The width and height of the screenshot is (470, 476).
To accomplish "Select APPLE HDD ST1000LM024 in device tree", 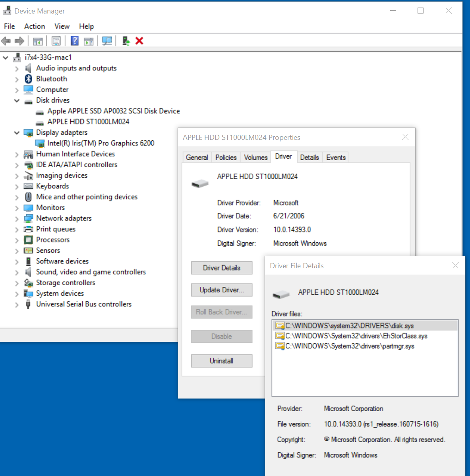I will [x=88, y=122].
